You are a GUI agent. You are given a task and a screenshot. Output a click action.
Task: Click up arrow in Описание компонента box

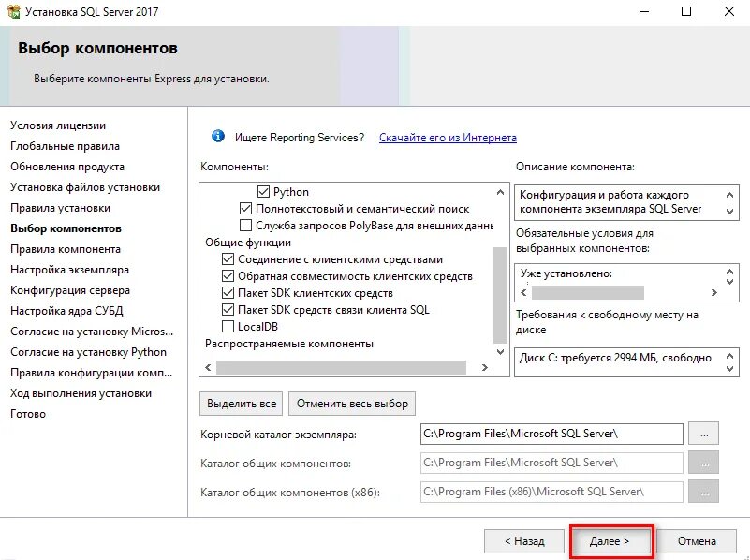point(729,195)
